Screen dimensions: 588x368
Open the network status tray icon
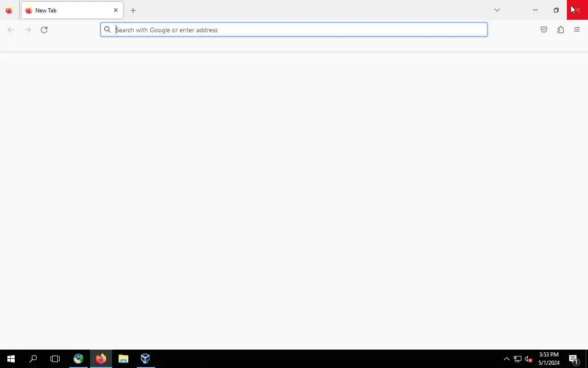click(518, 359)
